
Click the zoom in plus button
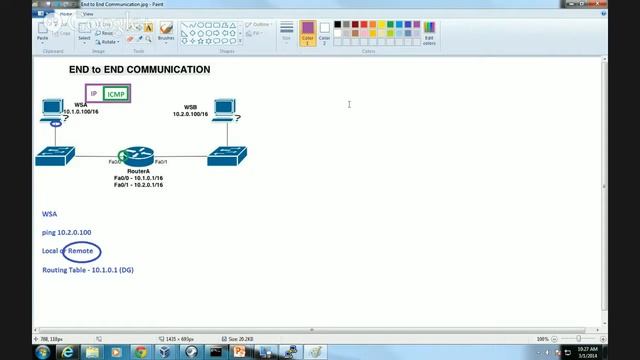(603, 339)
